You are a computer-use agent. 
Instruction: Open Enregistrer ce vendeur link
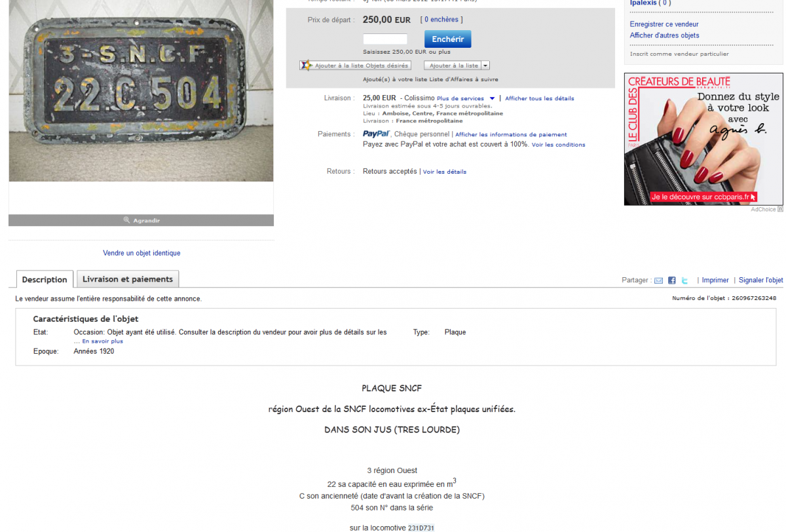pyautogui.click(x=664, y=24)
